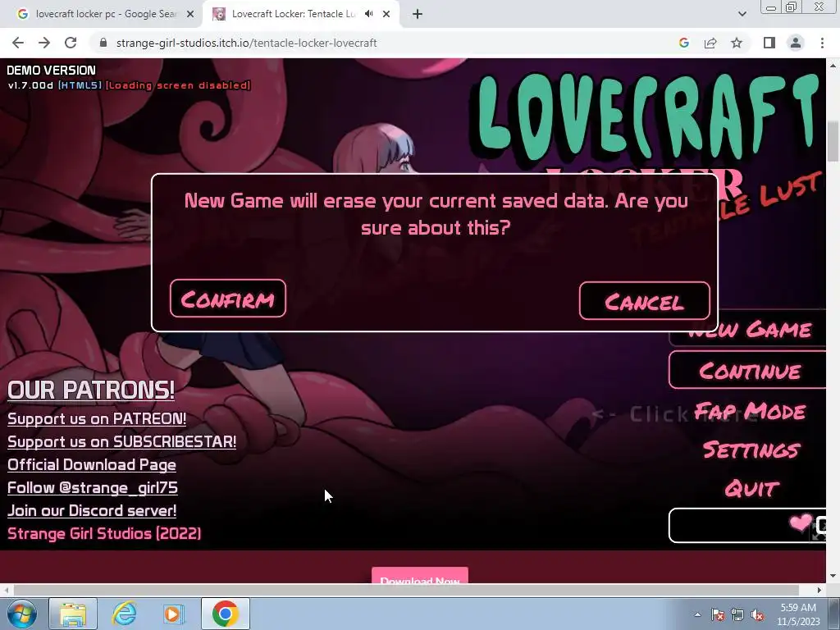
Task: Reload the page with the refresh icon
Action: coord(71,43)
